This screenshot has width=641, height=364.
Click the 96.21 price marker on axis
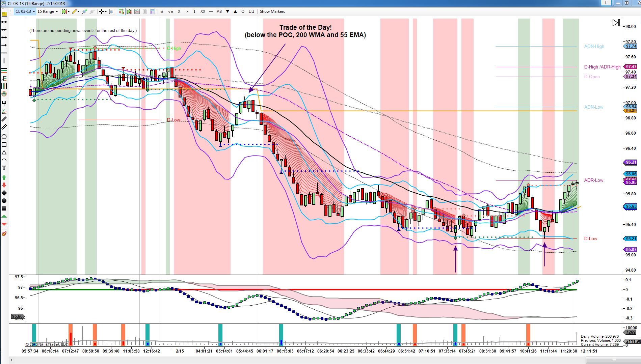pyautogui.click(x=631, y=162)
